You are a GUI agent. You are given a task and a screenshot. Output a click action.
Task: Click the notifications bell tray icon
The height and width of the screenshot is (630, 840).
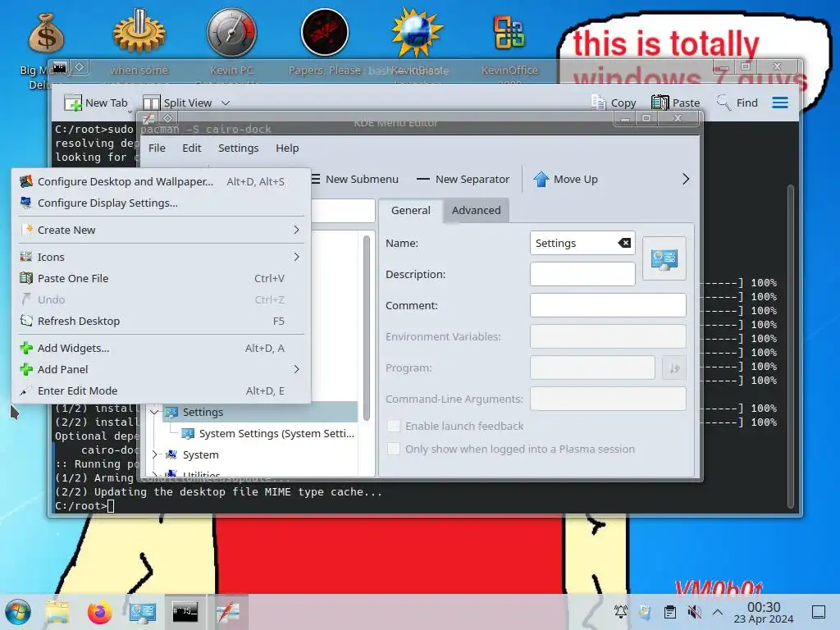(621, 612)
